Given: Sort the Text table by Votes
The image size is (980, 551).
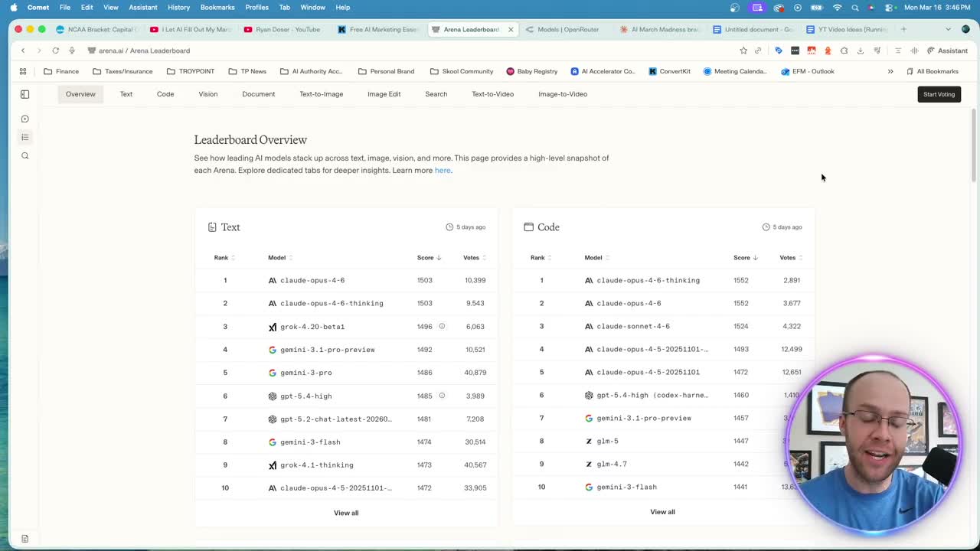Looking at the screenshot, I should (475, 258).
